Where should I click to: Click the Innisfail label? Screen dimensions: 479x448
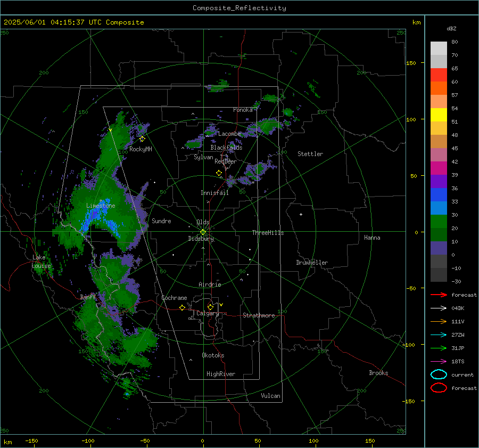214,193
